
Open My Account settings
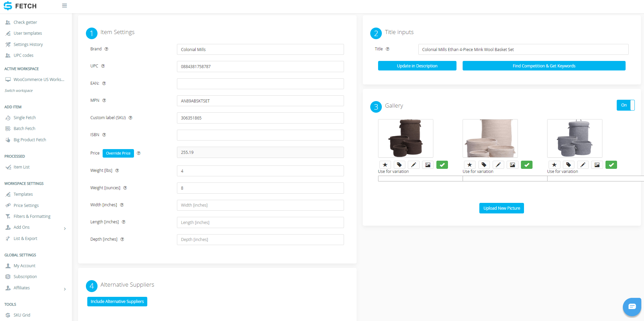pyautogui.click(x=24, y=266)
